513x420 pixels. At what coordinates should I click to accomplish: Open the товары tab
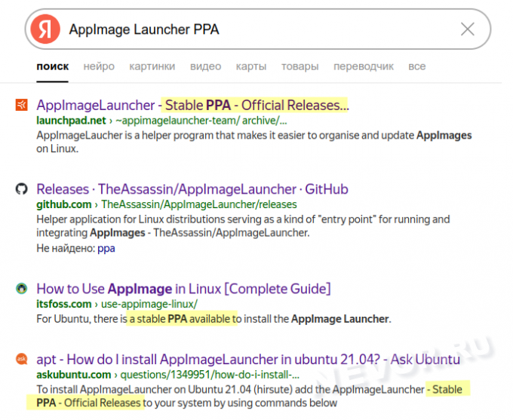(x=300, y=66)
